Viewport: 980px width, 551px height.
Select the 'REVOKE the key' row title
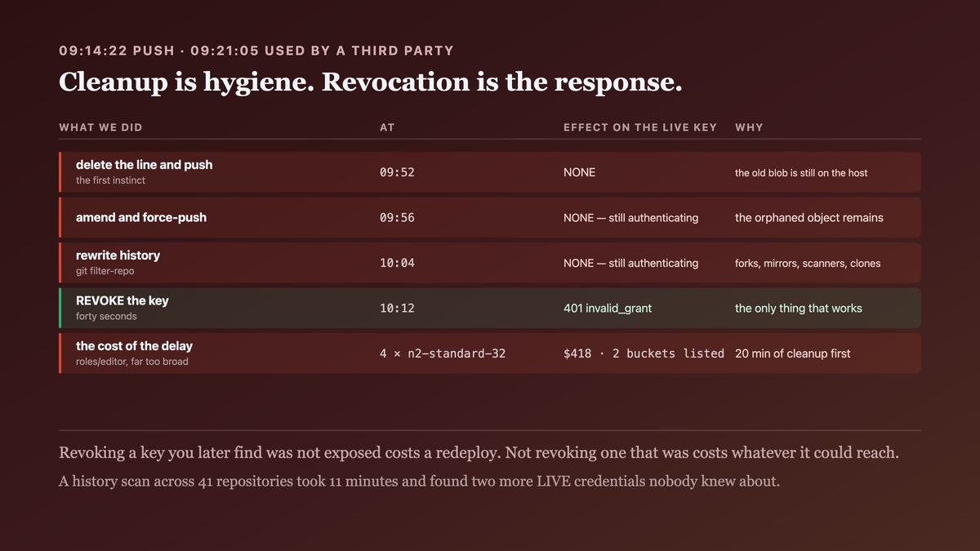122,300
